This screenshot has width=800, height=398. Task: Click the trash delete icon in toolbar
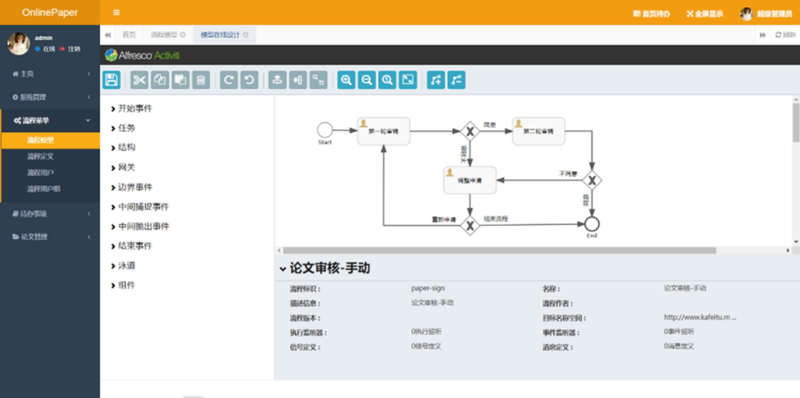201,80
